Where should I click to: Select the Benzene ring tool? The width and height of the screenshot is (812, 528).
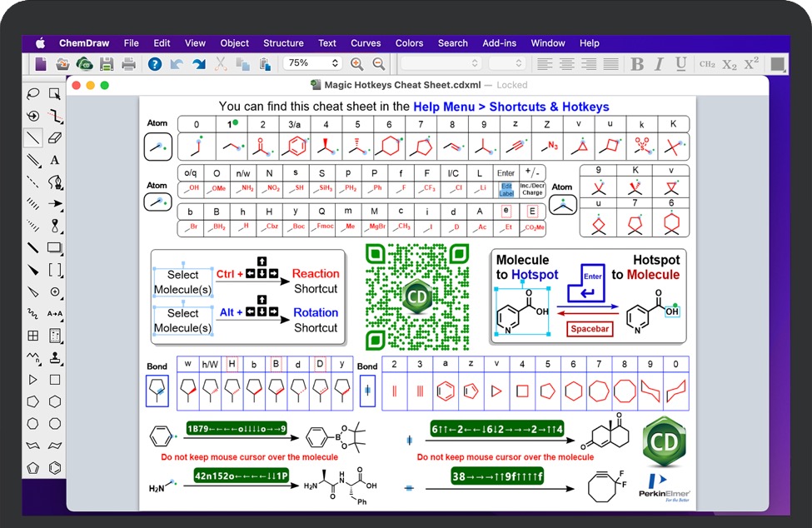[55, 468]
